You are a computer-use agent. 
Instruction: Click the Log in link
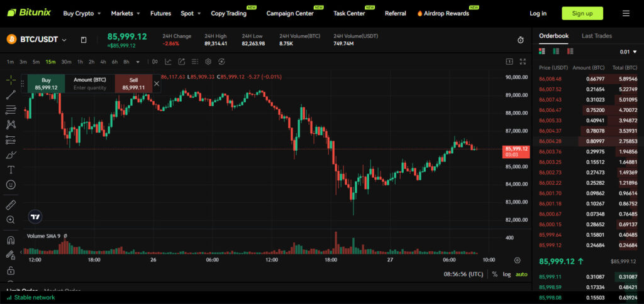(x=538, y=14)
